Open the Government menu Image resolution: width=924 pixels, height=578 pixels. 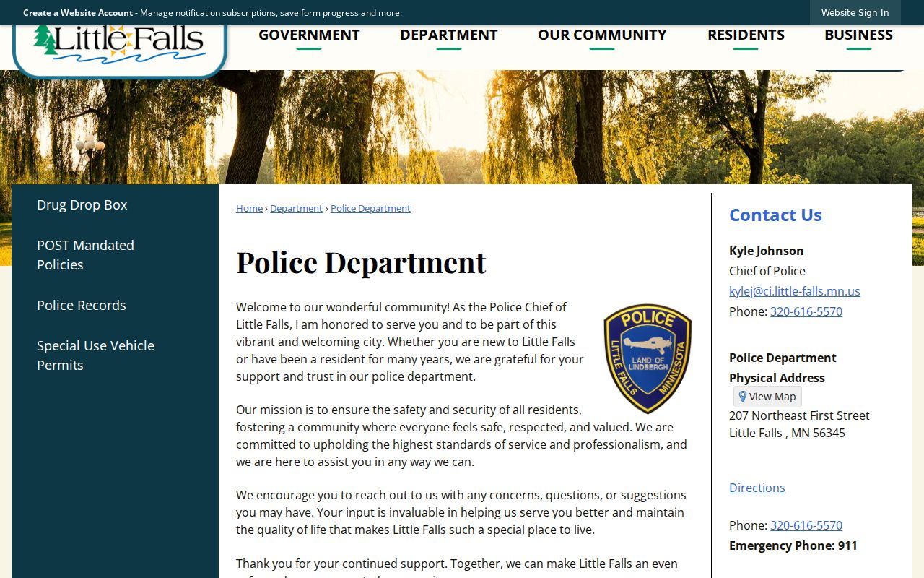(x=309, y=35)
